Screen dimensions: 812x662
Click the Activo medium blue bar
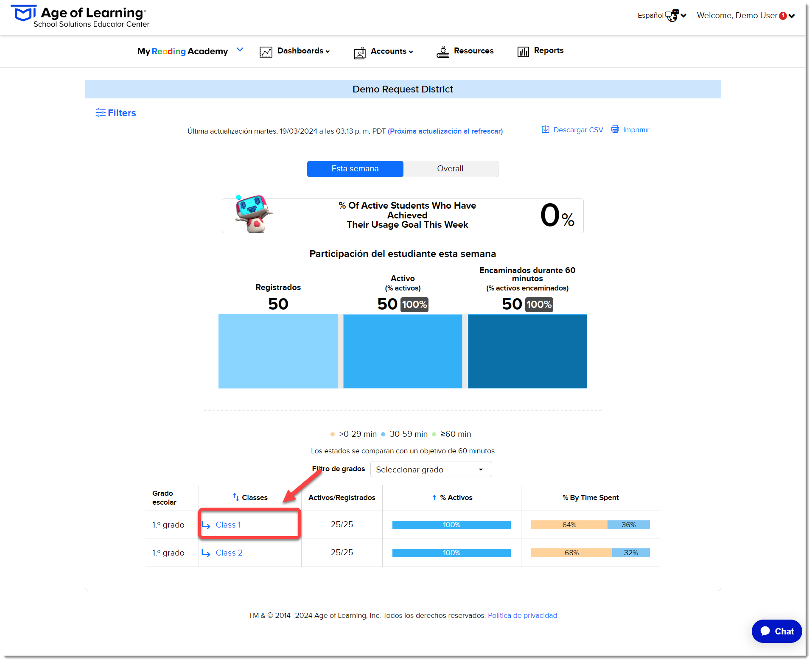[403, 351]
